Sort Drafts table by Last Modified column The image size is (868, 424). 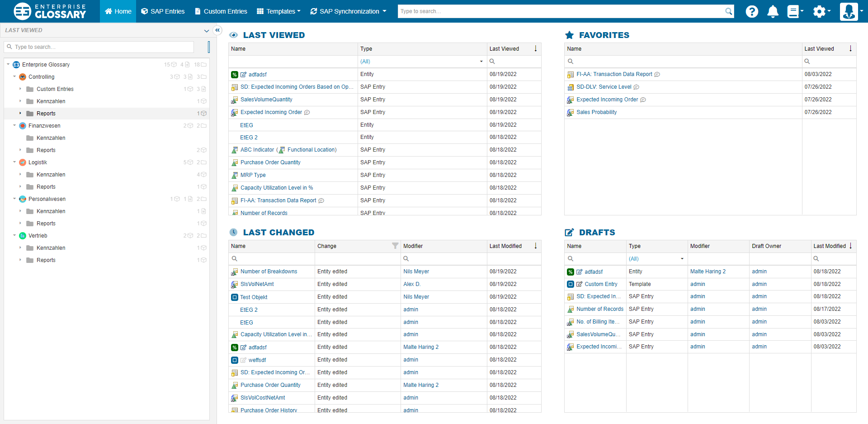(834, 246)
